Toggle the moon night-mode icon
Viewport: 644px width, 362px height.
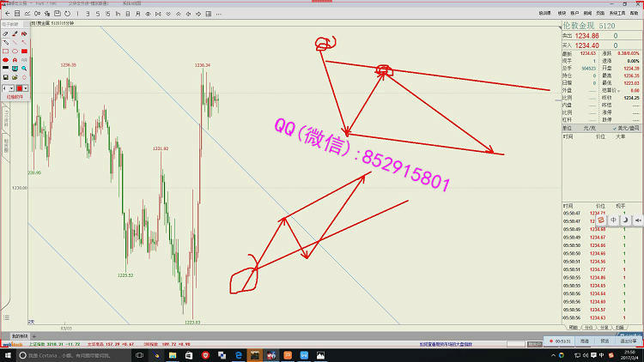click(625, 220)
